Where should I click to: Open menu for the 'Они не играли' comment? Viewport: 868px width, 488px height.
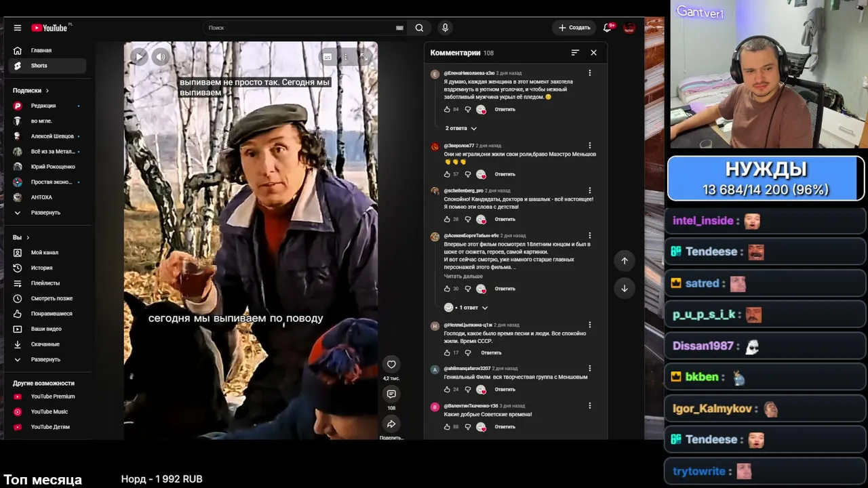point(589,146)
